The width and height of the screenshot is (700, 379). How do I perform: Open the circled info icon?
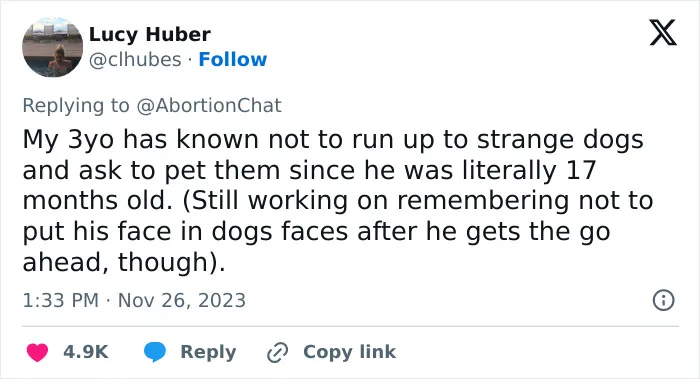(x=663, y=300)
